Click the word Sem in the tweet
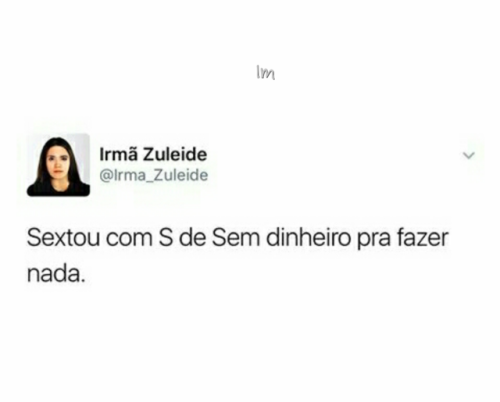Screen dimensions: 500x402 point(236,238)
